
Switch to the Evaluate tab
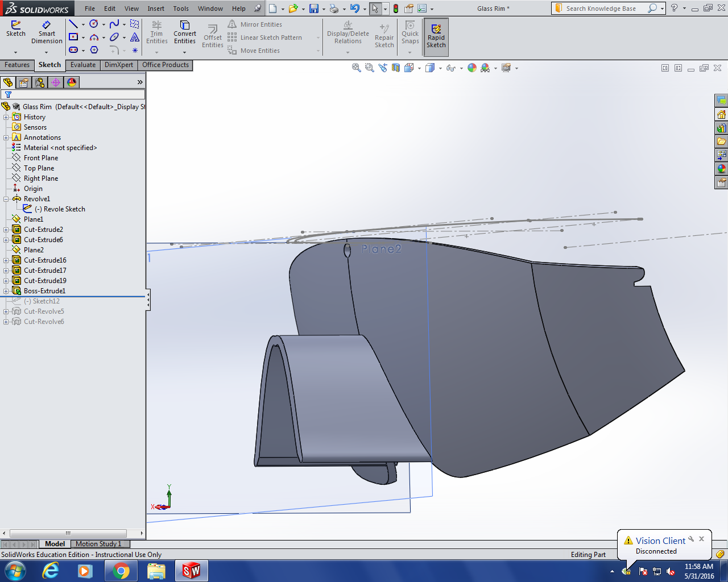tap(83, 65)
